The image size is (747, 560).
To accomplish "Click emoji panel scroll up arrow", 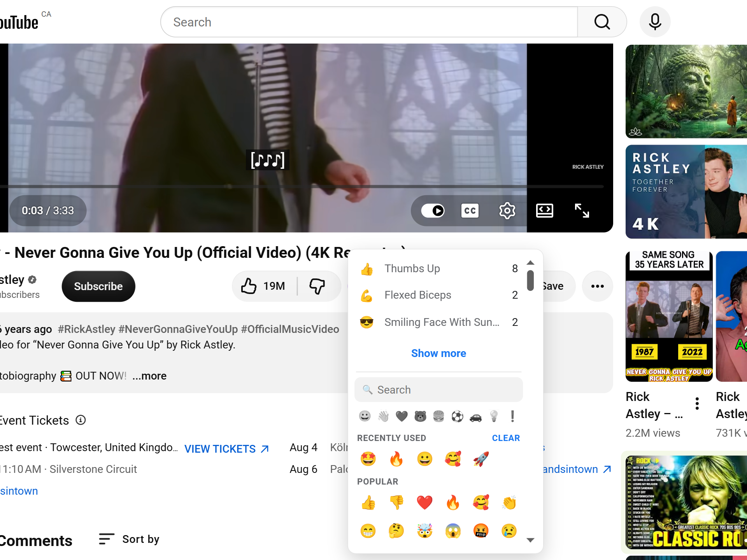I will coord(530,263).
